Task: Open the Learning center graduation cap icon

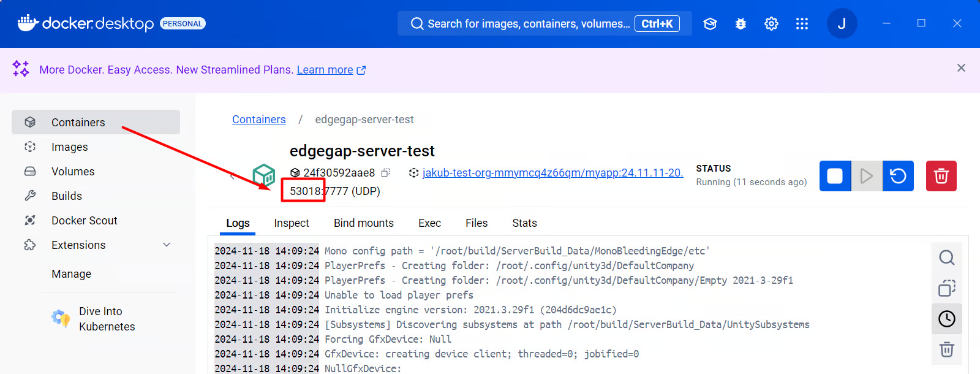Action: tap(710, 24)
